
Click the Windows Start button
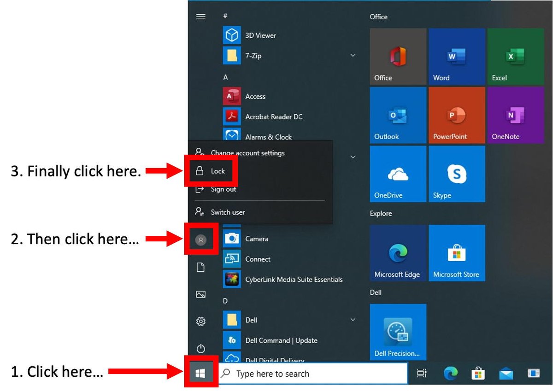pyautogui.click(x=200, y=374)
